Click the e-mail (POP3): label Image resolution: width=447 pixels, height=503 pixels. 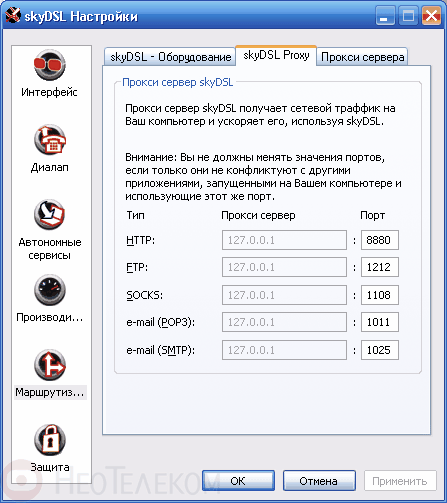pyautogui.click(x=160, y=322)
